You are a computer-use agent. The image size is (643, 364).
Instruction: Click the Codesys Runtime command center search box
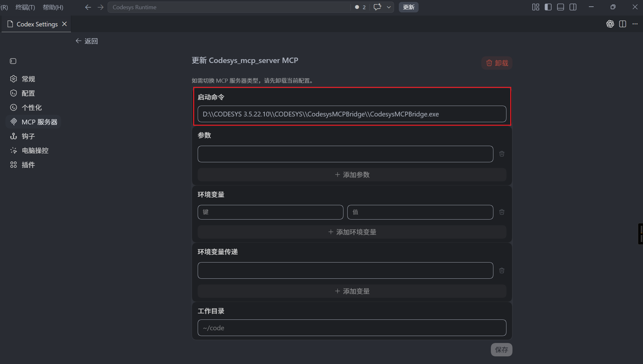click(229, 7)
